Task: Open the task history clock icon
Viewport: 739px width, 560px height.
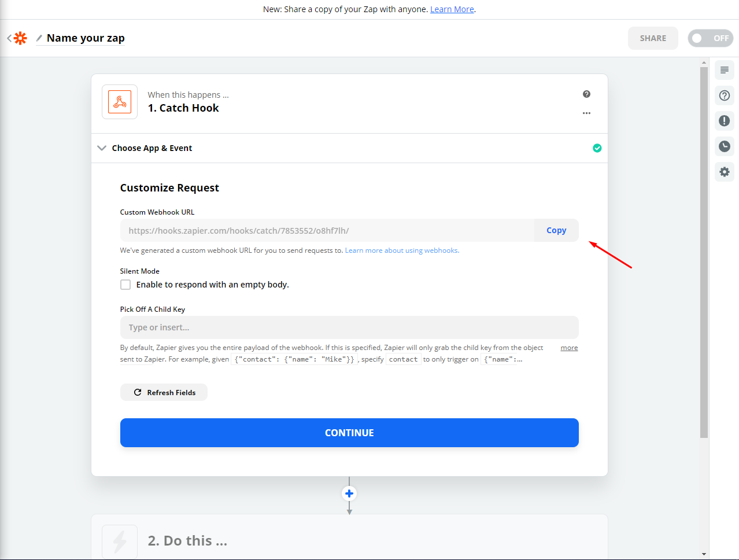Action: click(725, 146)
